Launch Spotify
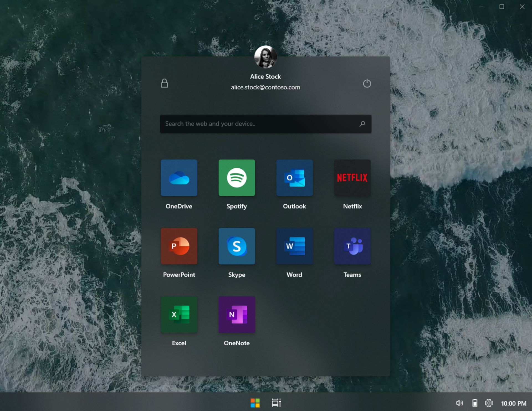 (x=237, y=178)
